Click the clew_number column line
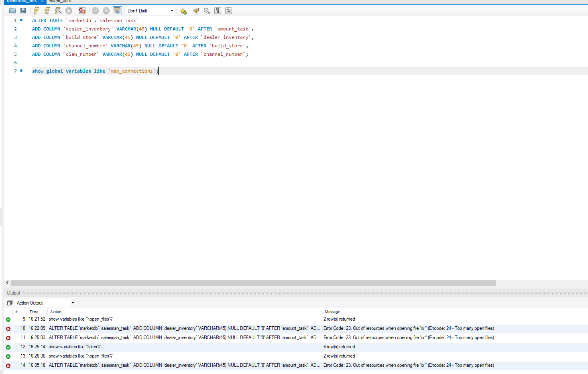Image resolution: width=588 pixels, height=374 pixels. tap(140, 54)
